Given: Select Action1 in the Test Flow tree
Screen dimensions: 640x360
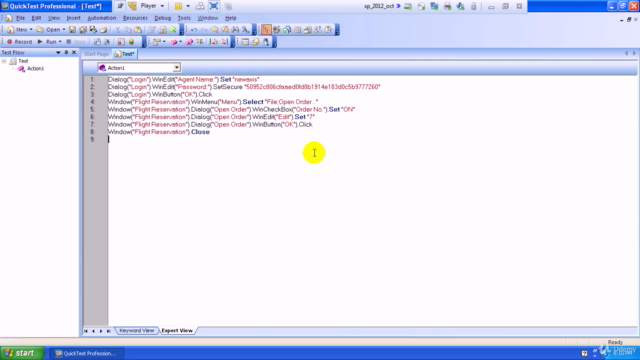Looking at the screenshot, I should pyautogui.click(x=35, y=69).
